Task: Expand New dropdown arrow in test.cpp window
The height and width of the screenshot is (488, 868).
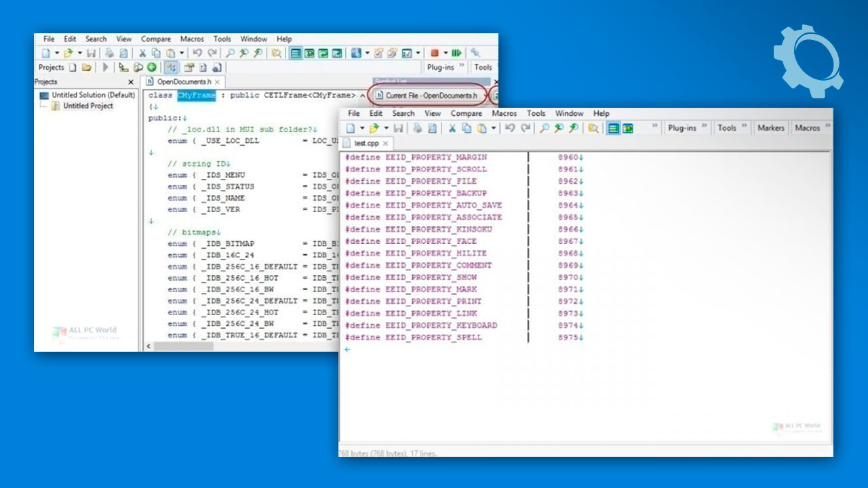Action: click(x=362, y=128)
